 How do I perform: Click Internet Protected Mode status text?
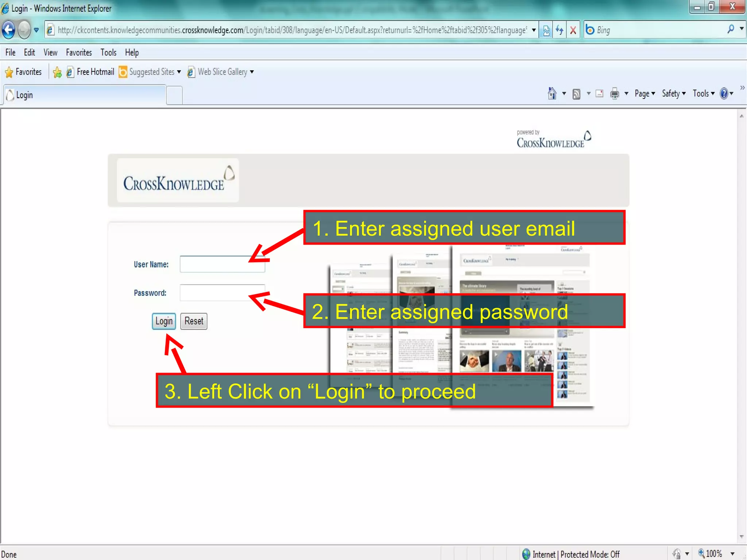coord(576,554)
